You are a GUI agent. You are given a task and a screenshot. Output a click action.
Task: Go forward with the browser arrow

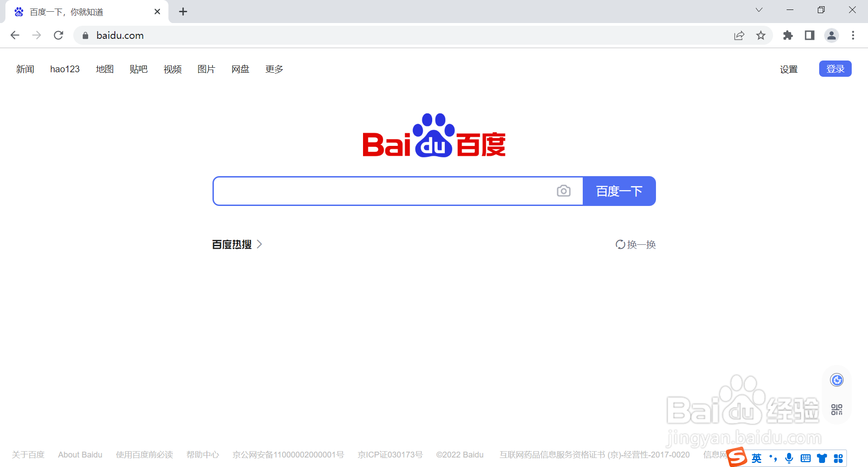click(x=37, y=35)
